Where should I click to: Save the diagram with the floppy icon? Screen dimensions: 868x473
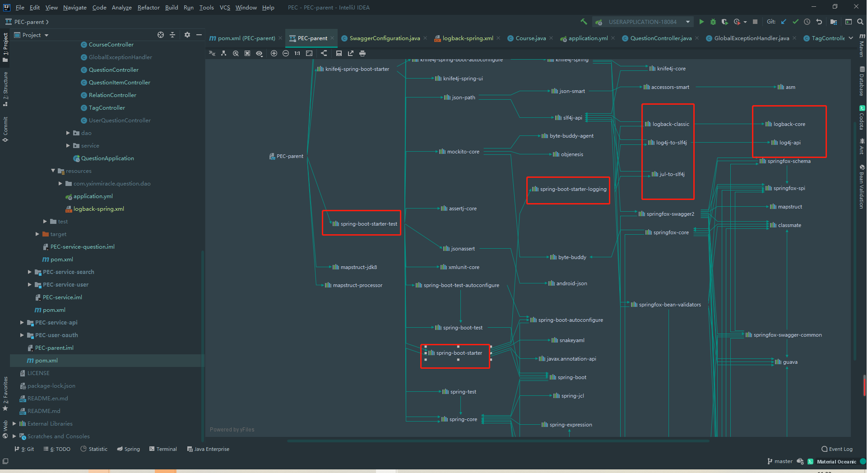coord(339,53)
